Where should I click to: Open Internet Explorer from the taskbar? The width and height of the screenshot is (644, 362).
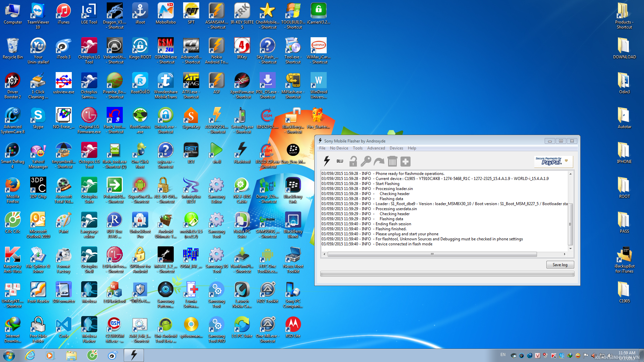coord(30,355)
